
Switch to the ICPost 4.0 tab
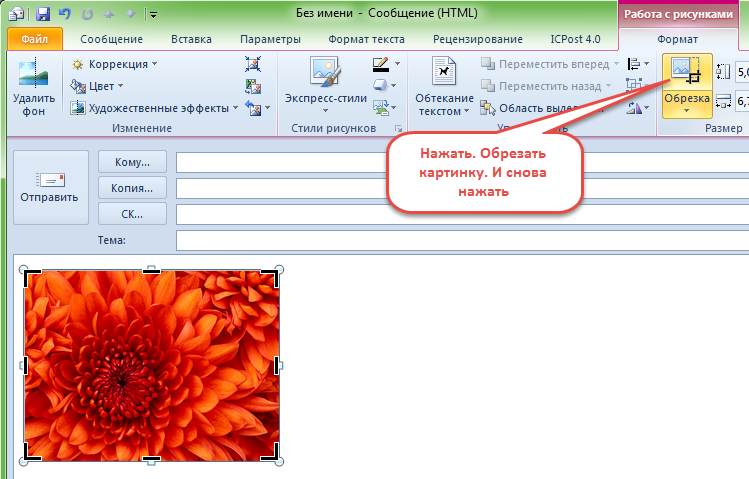pos(575,39)
